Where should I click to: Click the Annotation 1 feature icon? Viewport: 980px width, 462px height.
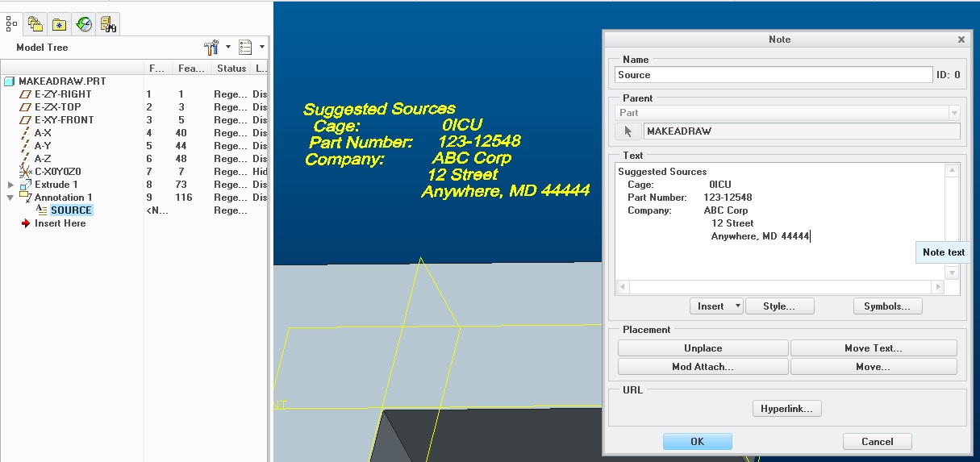click(25, 198)
